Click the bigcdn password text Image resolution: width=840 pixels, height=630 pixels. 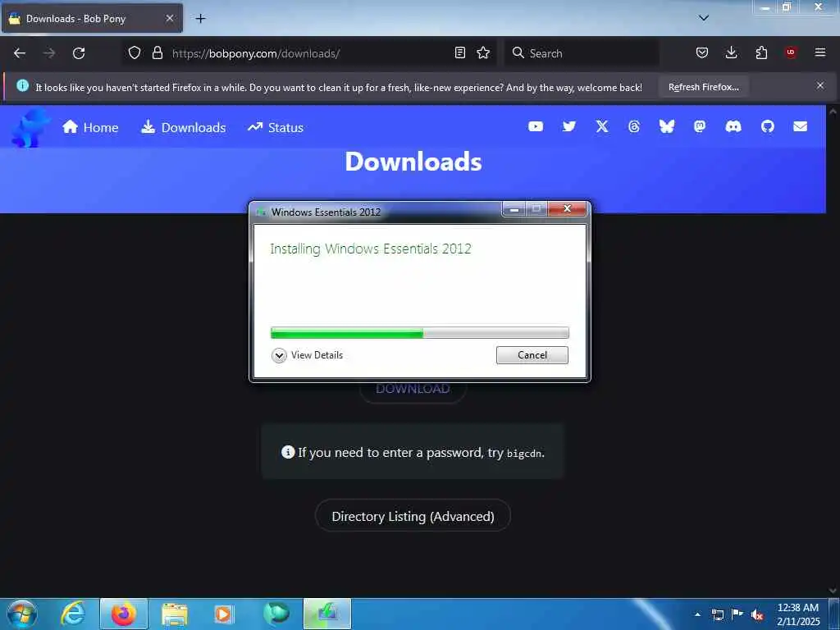[x=524, y=454]
